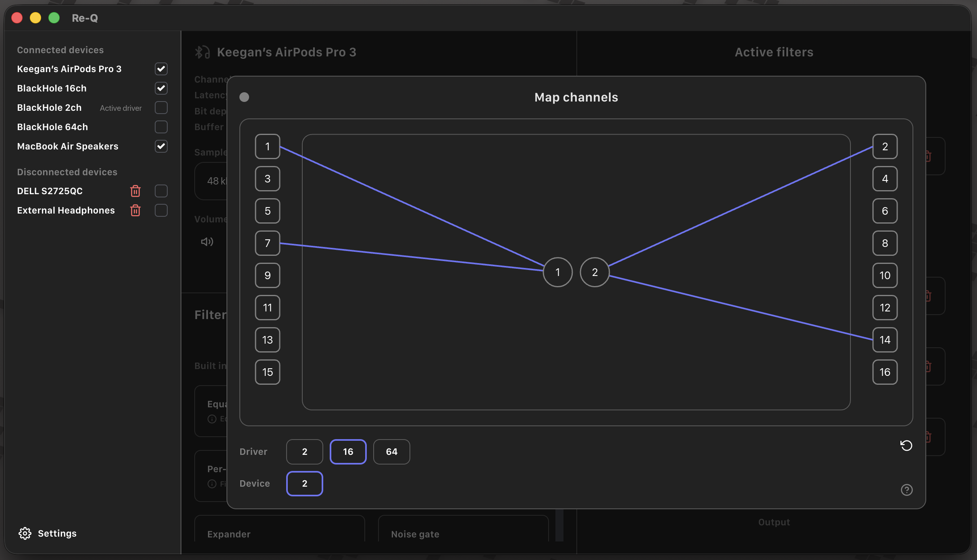Select External Headphones in sidebar
977x560 pixels.
66,210
